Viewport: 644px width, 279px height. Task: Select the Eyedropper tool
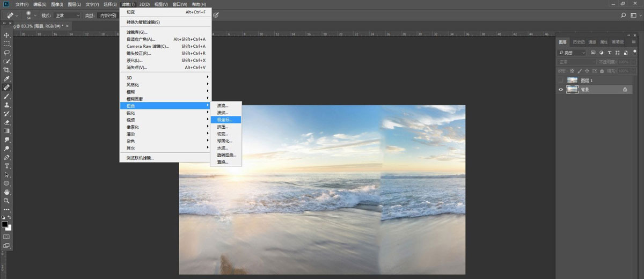coord(6,79)
